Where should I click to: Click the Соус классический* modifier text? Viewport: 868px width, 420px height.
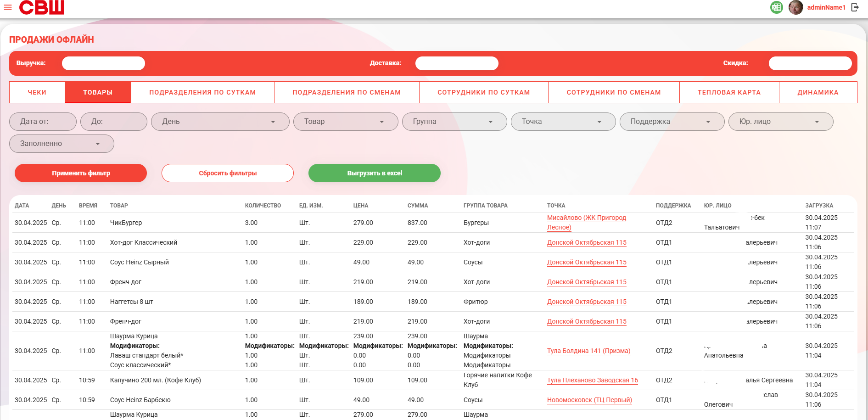click(x=140, y=365)
